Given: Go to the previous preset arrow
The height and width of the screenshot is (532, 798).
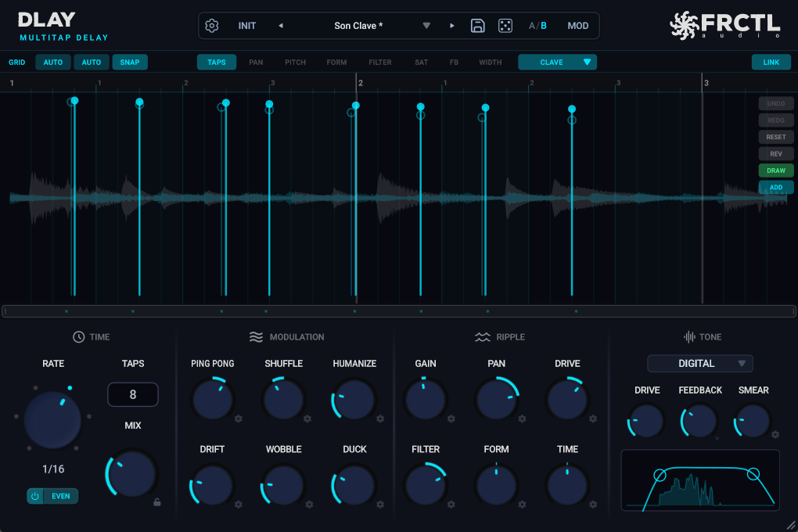Looking at the screenshot, I should point(280,26).
